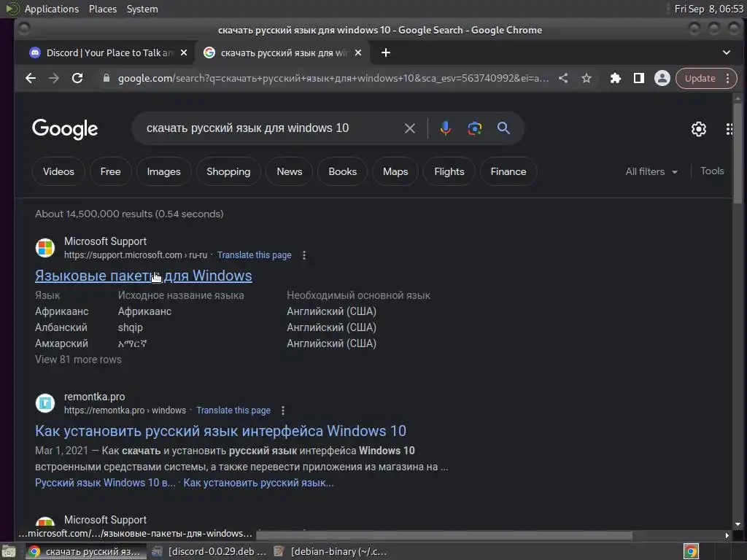The image size is (747, 560).
Task: Switch to Shopping results
Action: point(228,171)
